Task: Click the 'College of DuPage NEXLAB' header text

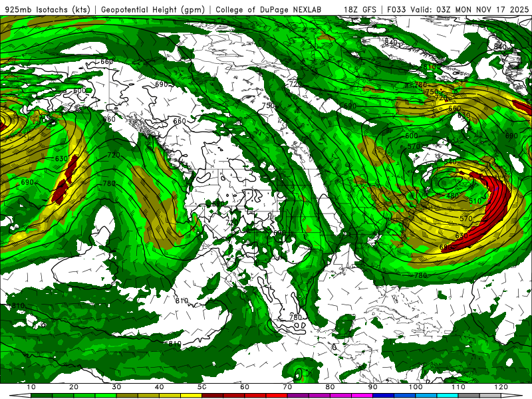Action: click(x=269, y=9)
